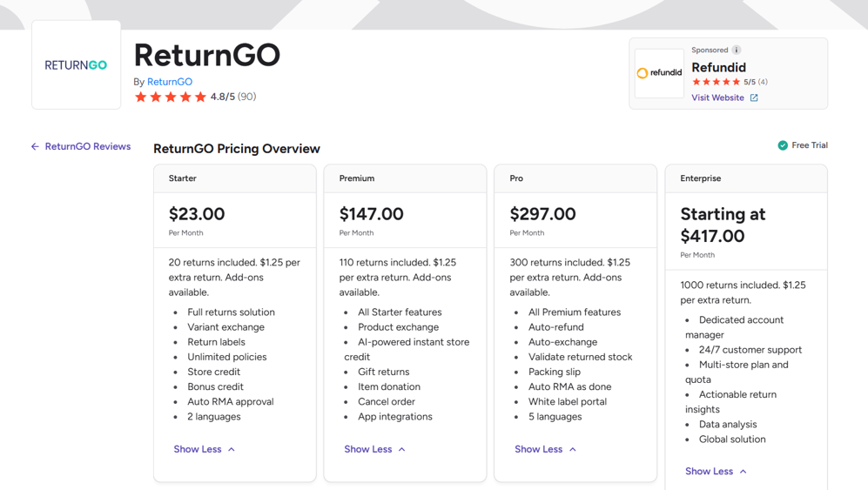Click the Pro plan header

(575, 178)
